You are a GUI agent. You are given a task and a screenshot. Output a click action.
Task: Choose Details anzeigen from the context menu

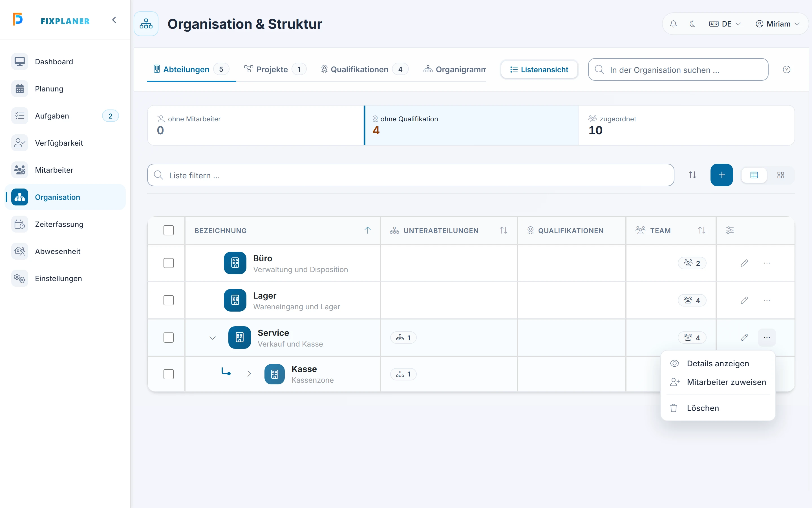coord(718,364)
